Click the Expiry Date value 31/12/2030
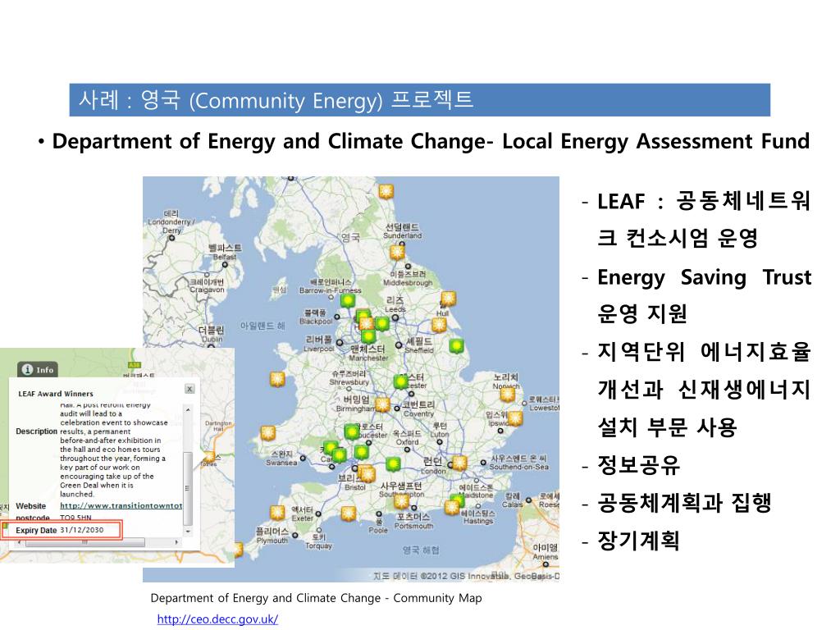 click(81, 530)
